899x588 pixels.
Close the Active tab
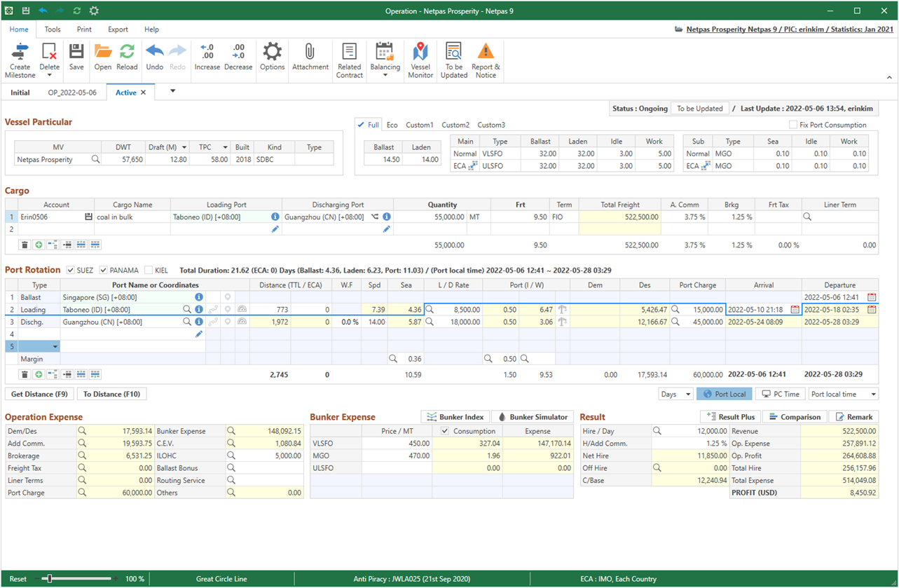click(x=144, y=93)
